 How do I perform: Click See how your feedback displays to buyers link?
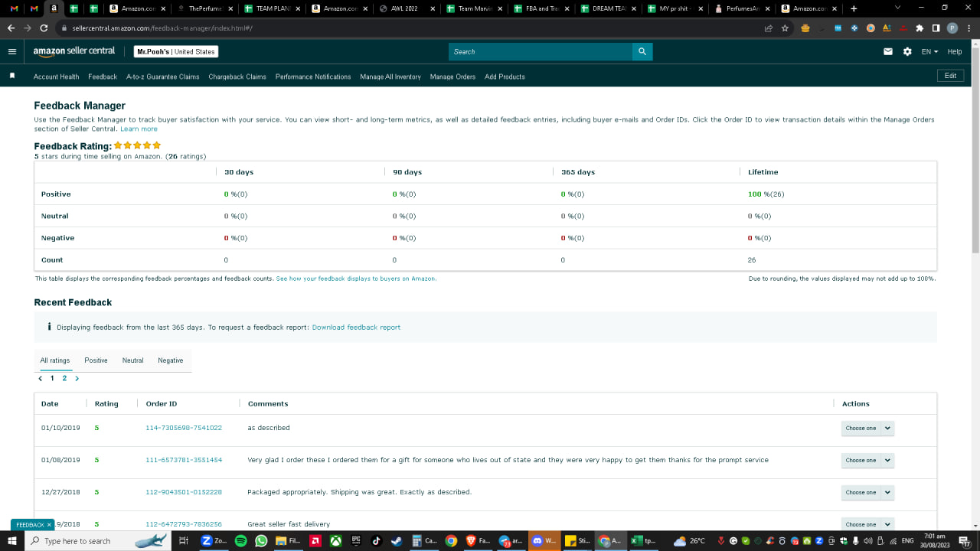(x=357, y=279)
